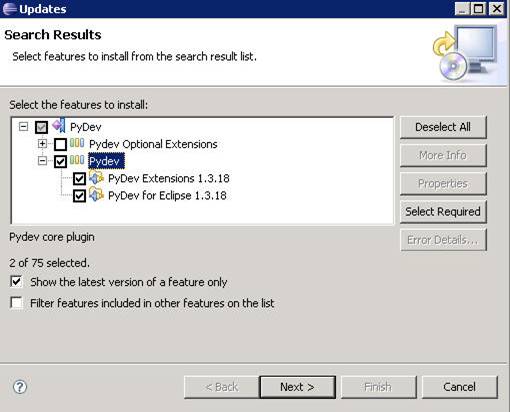The width and height of the screenshot is (510, 412).
Task: Click the Pydev Optional Extensions category icon
Action: click(x=77, y=143)
